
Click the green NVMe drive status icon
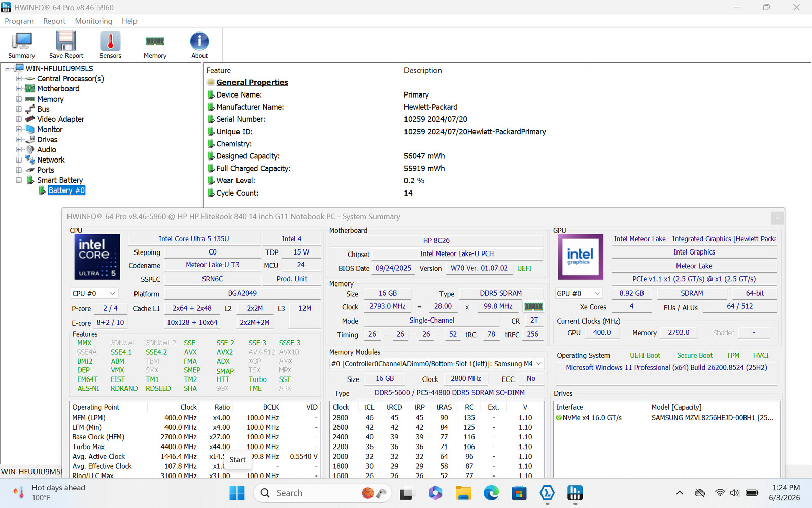(559, 418)
